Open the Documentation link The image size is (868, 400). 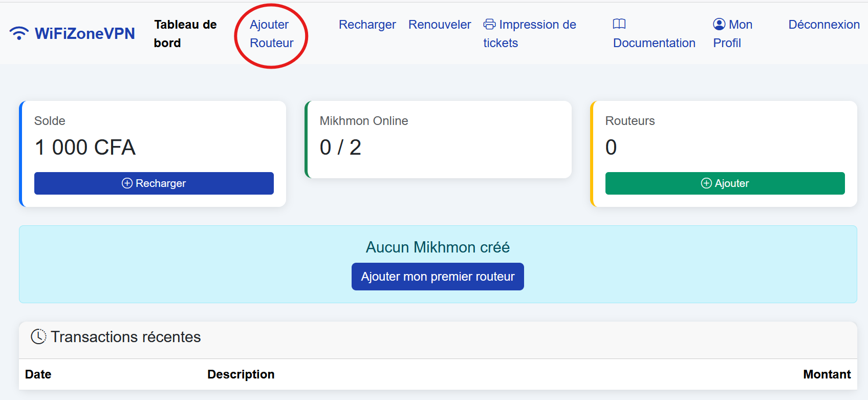pyautogui.click(x=654, y=43)
